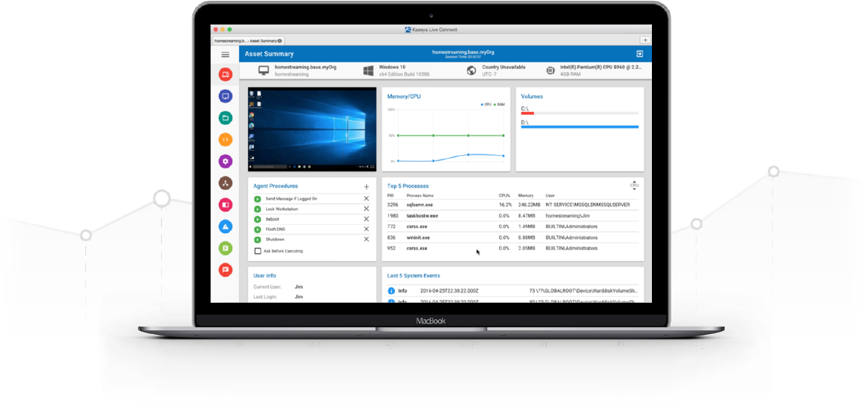Remove the Reboot procedure with X
Image resolution: width=868 pixels, height=409 pixels.
tap(367, 219)
